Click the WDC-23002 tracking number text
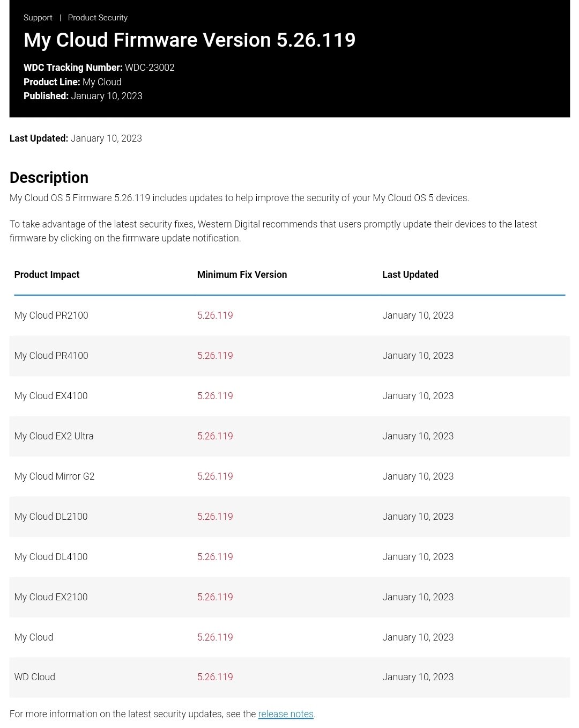The height and width of the screenshot is (728, 579). click(150, 68)
